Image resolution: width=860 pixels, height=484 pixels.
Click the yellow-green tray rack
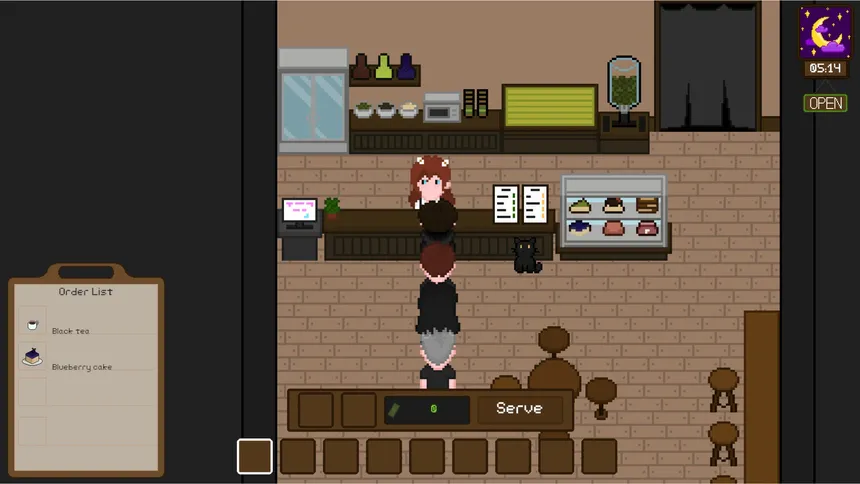550,106
